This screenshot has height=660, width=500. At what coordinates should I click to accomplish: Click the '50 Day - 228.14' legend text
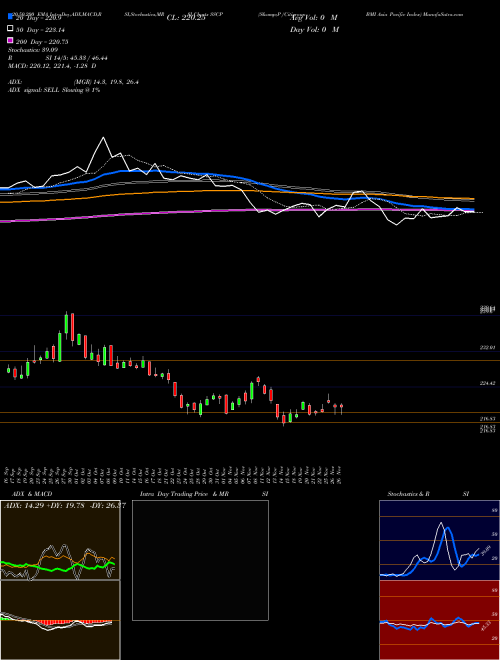[42, 30]
